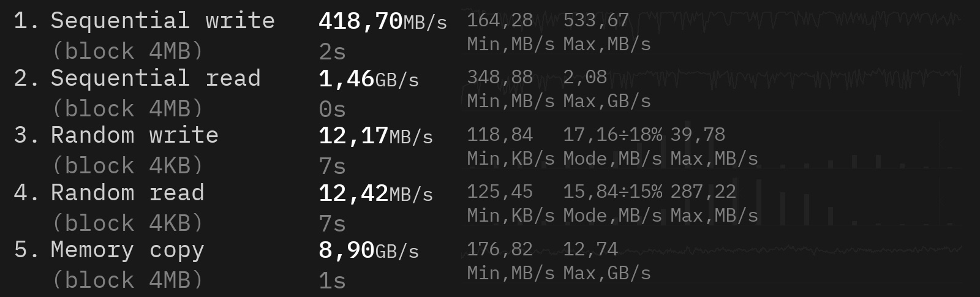Click the 15,84÷15% random read mode value
This screenshot has width=980, height=297.
coord(612,192)
